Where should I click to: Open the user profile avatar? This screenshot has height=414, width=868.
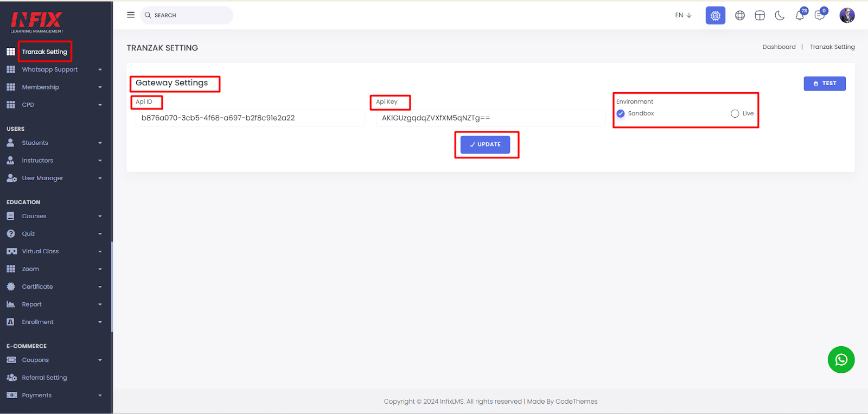tap(847, 15)
